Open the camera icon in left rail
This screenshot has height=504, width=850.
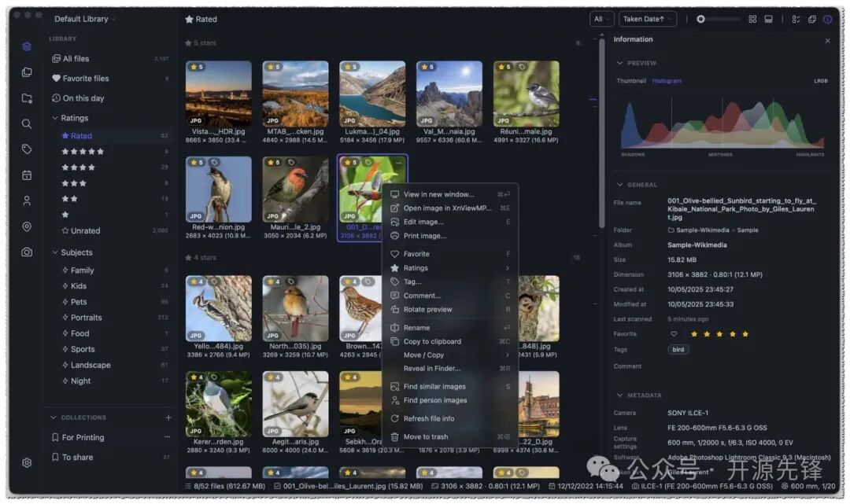tap(27, 252)
